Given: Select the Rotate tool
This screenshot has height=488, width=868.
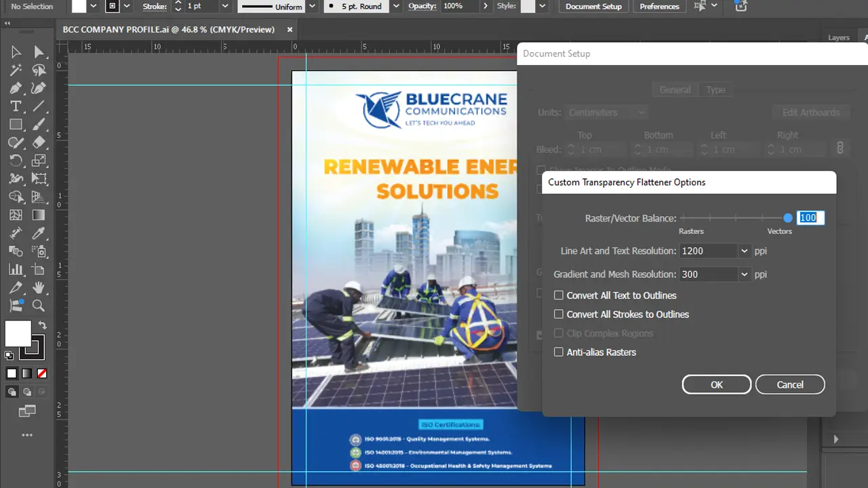Looking at the screenshot, I should (17, 160).
